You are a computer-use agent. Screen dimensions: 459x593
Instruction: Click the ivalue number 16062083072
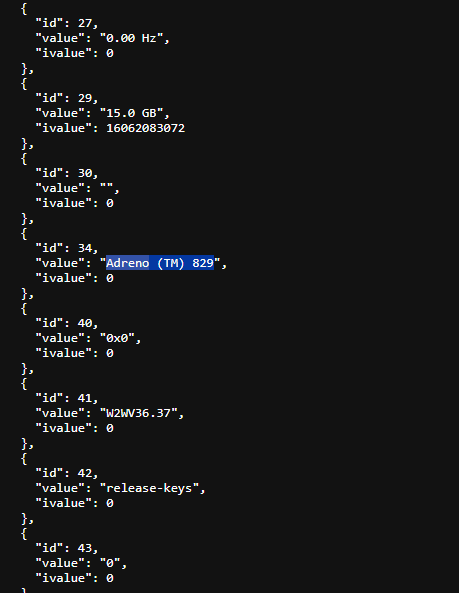pos(146,128)
